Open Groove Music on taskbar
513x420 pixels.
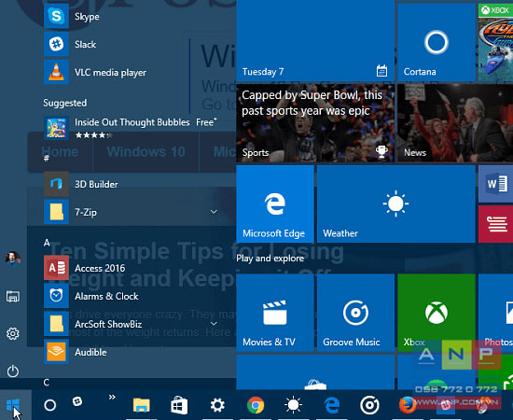pos(369,405)
